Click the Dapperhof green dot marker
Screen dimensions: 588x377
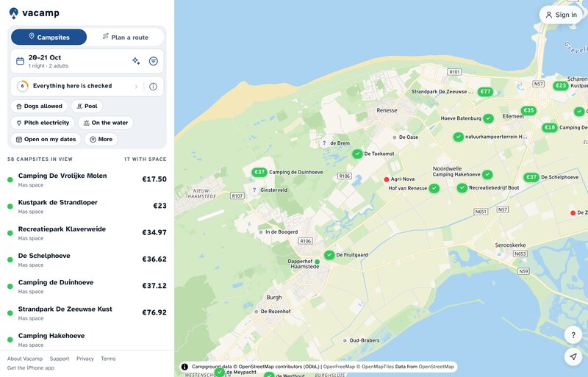[x=318, y=262]
